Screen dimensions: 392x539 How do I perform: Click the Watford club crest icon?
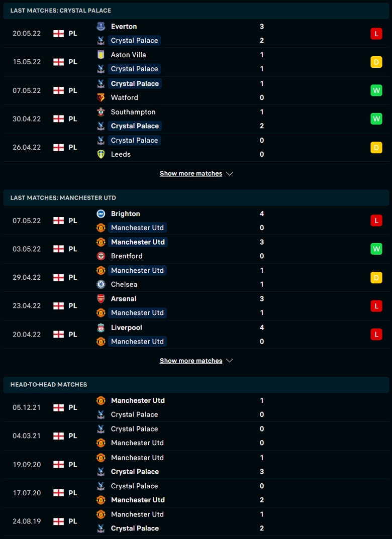(101, 97)
